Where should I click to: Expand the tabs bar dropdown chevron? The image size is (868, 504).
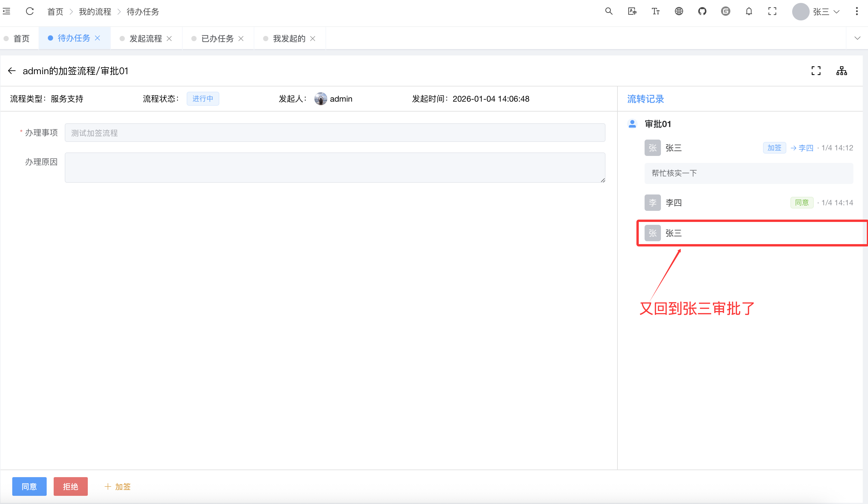pos(857,38)
